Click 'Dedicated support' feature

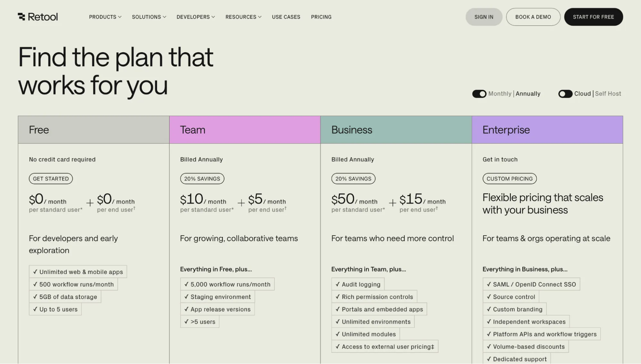(x=517, y=359)
